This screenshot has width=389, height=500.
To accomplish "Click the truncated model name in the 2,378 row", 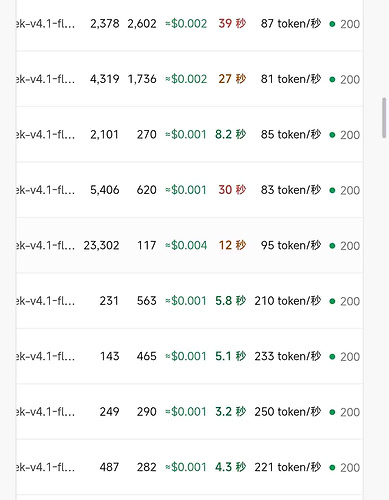I will coord(45,23).
